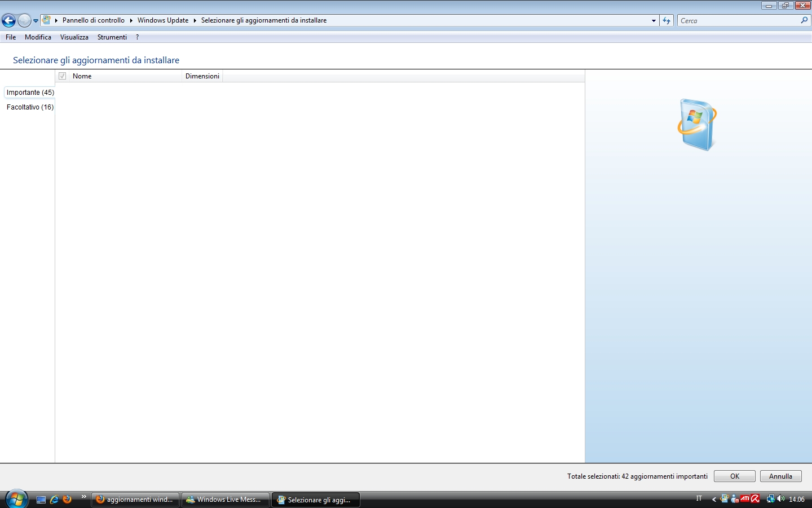Click the ATI tray icon

point(745,499)
